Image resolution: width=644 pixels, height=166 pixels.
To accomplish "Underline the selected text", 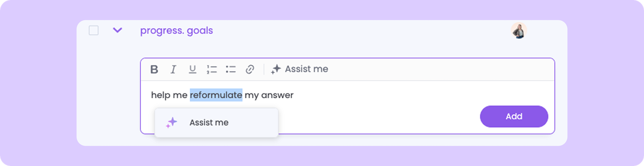I will pyautogui.click(x=193, y=69).
